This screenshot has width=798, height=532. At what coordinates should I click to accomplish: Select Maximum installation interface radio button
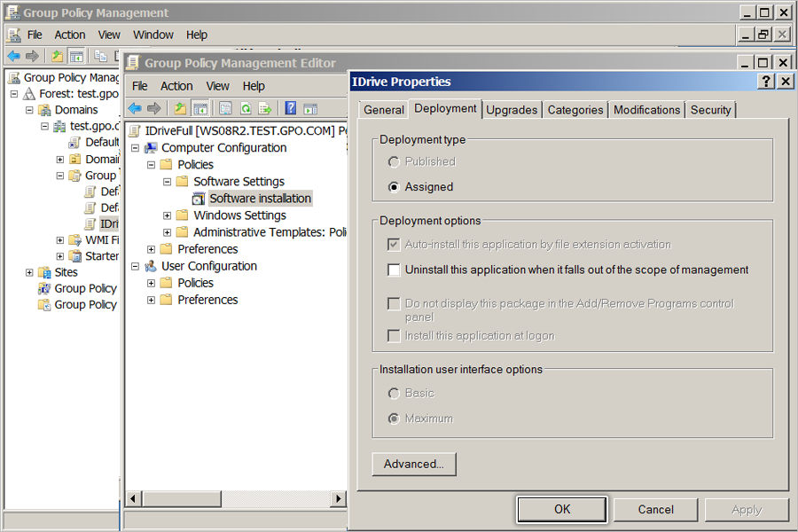[394, 419]
